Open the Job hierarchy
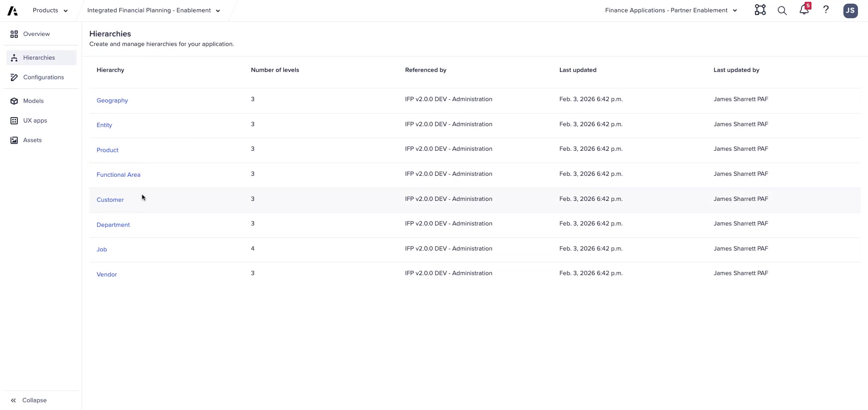 [101, 249]
